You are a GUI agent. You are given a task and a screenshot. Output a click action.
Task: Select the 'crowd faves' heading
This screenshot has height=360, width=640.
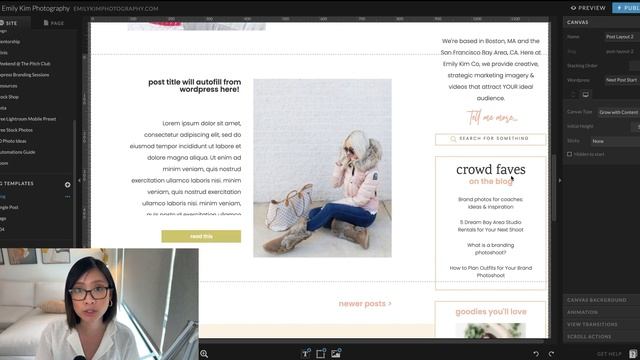point(491,169)
